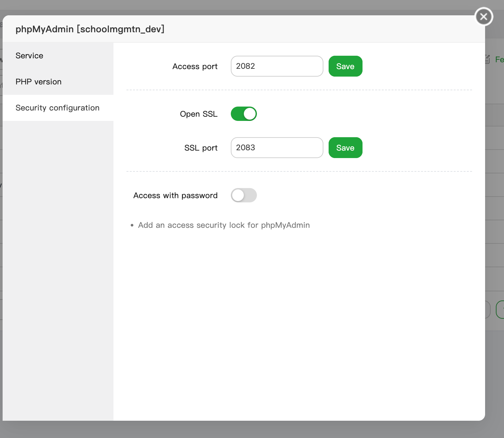Viewport: 504px width, 438px height.
Task: Click the Access with password label
Action: [x=175, y=196]
